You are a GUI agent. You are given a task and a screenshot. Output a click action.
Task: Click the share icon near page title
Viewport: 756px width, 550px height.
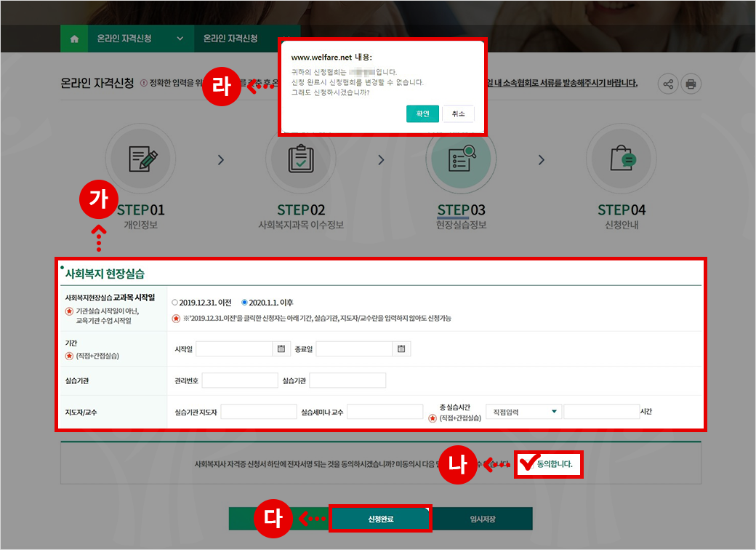[x=668, y=84]
